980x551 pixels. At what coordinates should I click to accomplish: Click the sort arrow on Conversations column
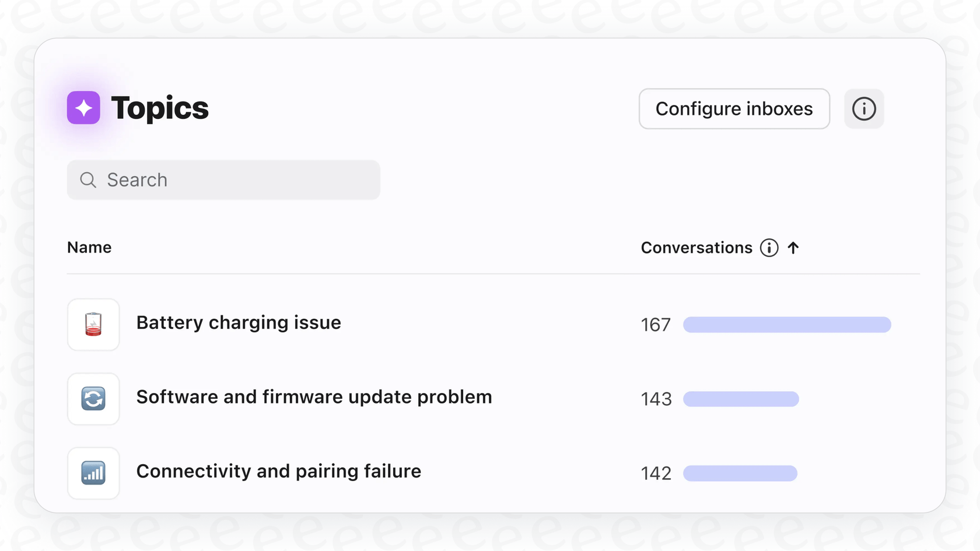click(x=793, y=247)
